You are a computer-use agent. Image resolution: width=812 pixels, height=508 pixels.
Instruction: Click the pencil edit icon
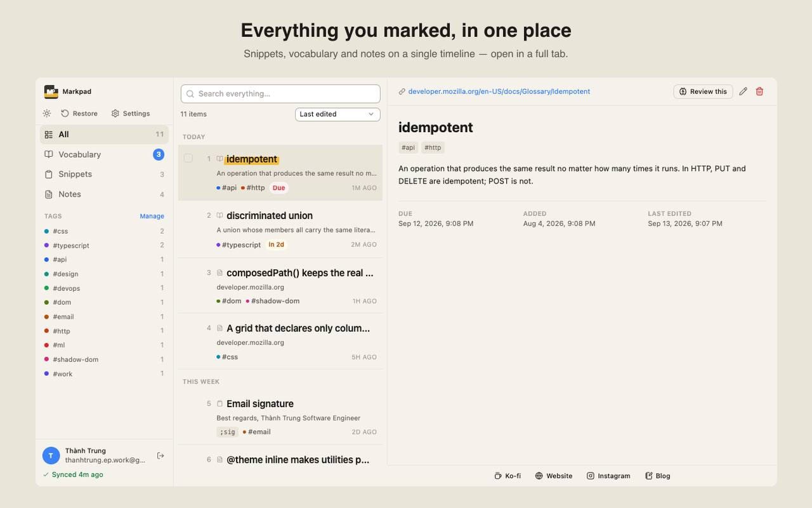(743, 91)
